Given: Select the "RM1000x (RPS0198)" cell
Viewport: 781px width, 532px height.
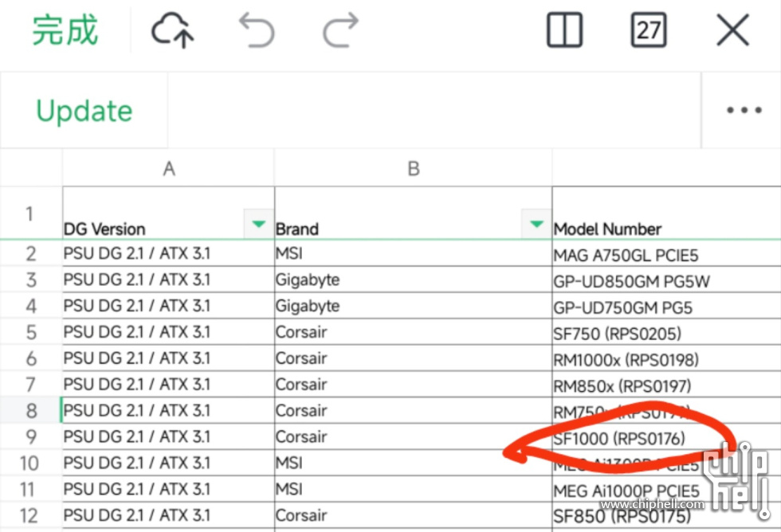Looking at the screenshot, I should coord(666,358).
